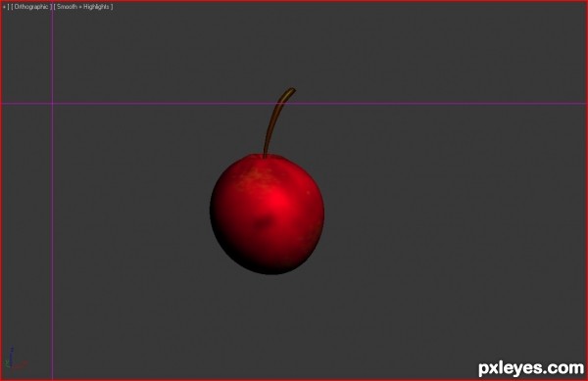Open the Orthographic viewport view menu
588x381 pixels.
point(31,7)
